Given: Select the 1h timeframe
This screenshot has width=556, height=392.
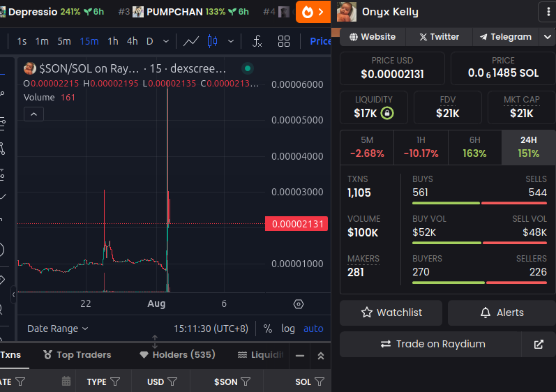Looking at the screenshot, I should (x=113, y=41).
